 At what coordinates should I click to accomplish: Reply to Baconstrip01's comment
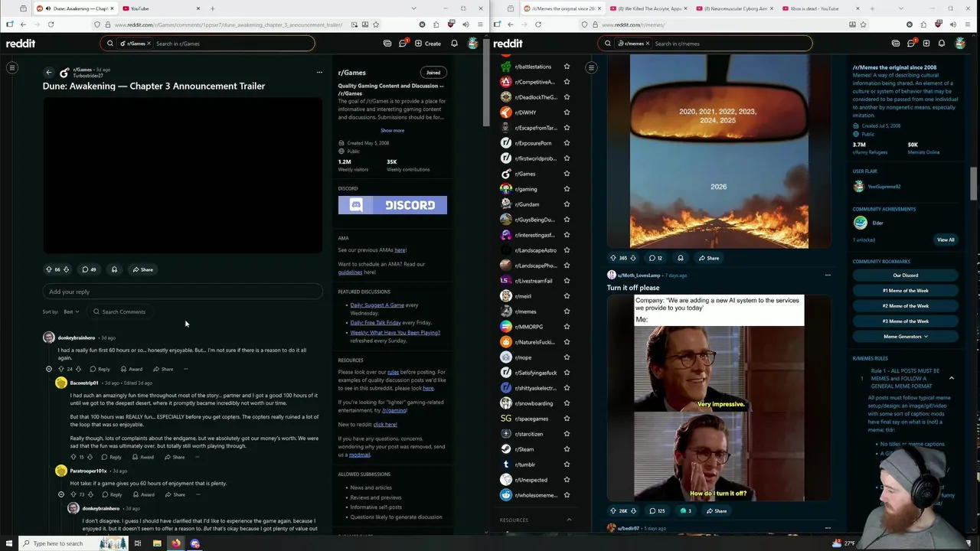112,457
